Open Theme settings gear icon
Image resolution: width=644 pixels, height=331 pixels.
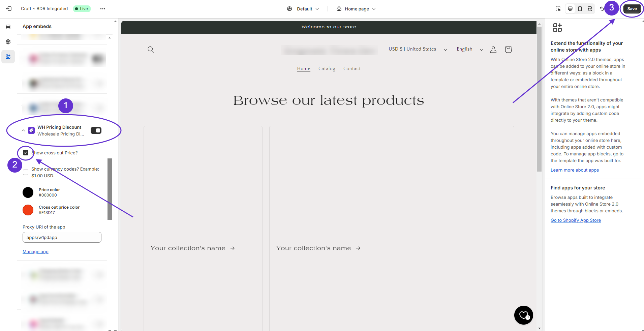pyautogui.click(x=8, y=42)
